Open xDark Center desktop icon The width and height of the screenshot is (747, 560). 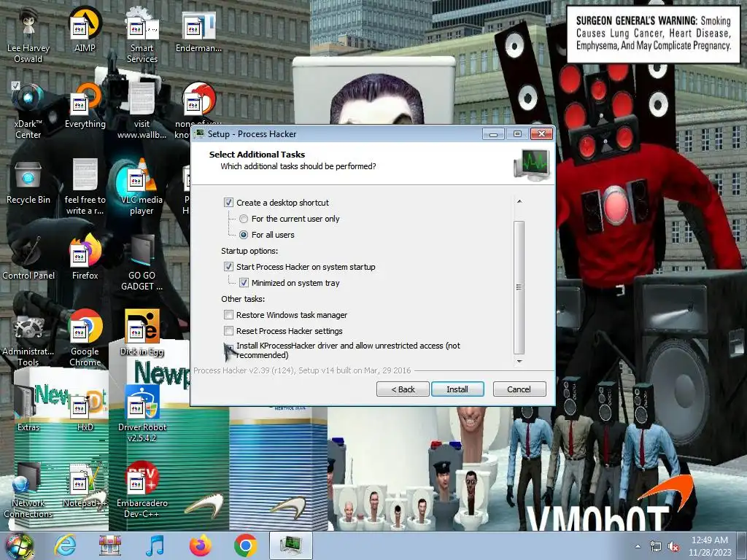point(28,111)
